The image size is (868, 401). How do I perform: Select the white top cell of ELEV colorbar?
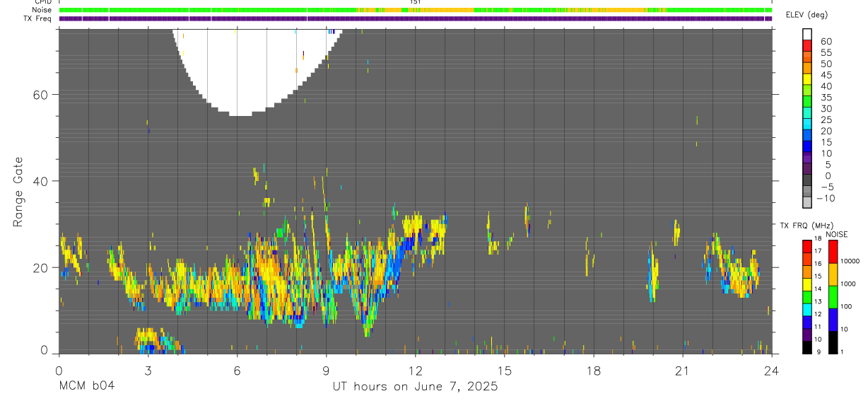tap(807, 35)
